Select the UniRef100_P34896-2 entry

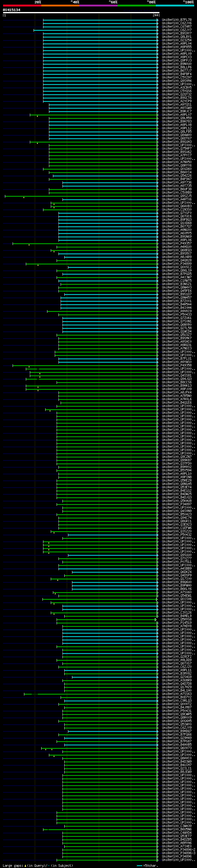[x=179, y=850]
